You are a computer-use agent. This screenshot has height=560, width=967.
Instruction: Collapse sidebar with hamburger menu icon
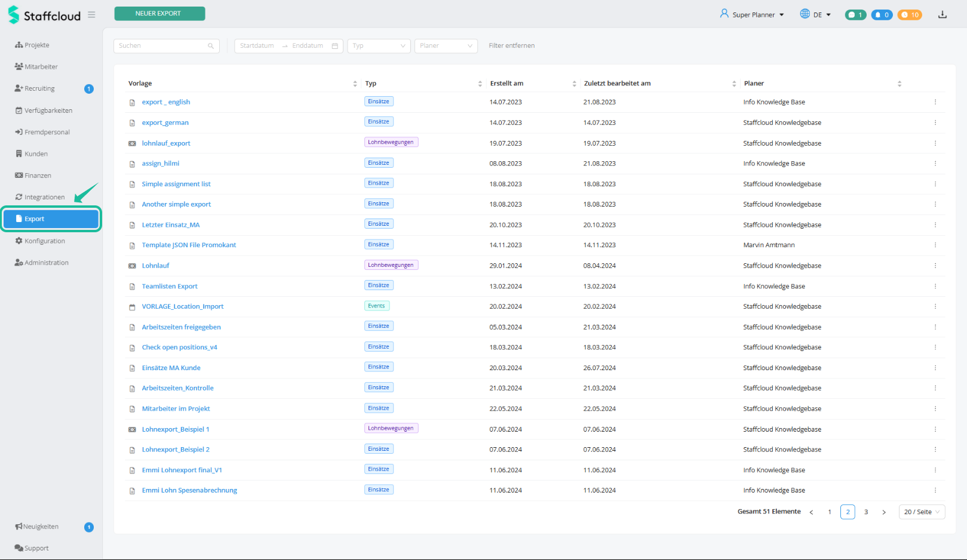(x=91, y=15)
